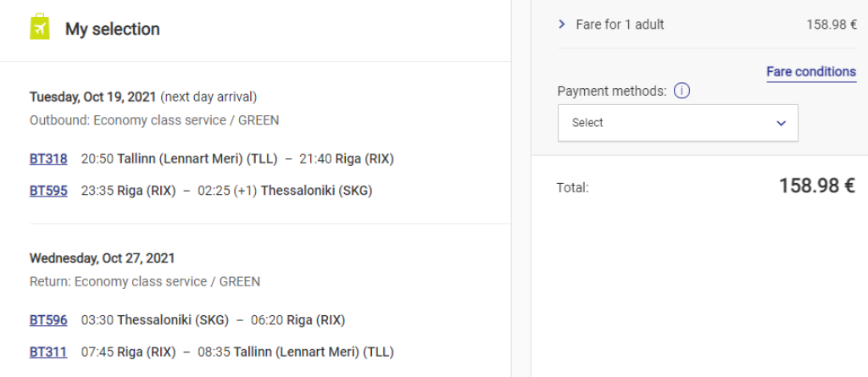
Task: Click the Total: label
Action: click(x=572, y=187)
